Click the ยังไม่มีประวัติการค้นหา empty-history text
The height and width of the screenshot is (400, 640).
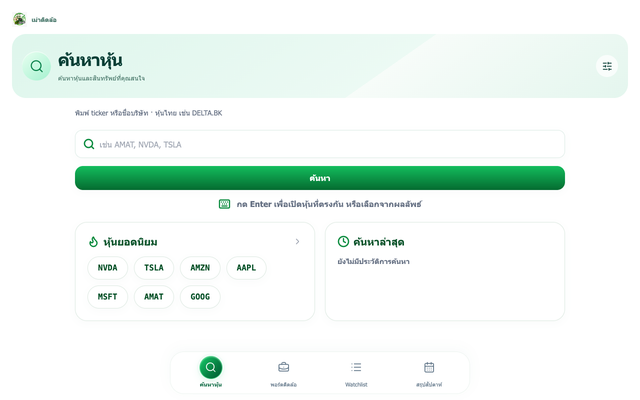pos(373,262)
